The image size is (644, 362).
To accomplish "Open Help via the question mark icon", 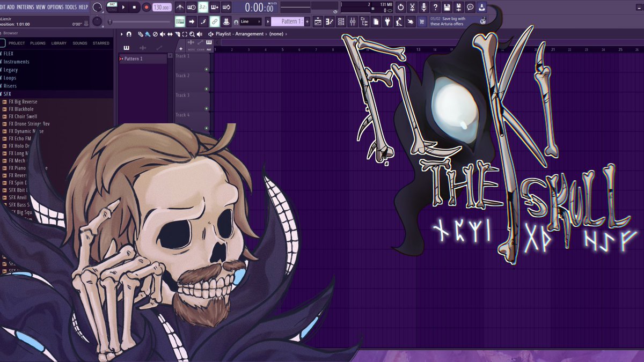I will click(435, 7).
